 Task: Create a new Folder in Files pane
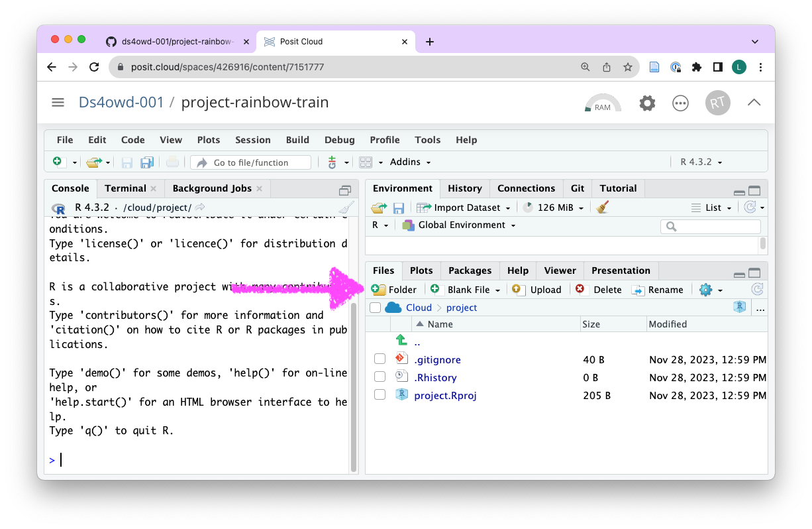coord(394,290)
